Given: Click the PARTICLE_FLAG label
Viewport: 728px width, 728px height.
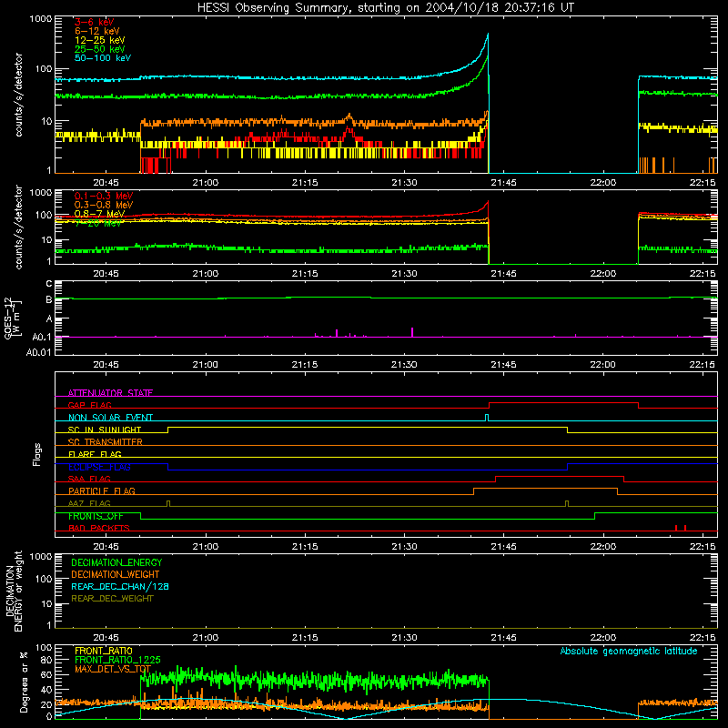Looking at the screenshot, I should tap(102, 490).
